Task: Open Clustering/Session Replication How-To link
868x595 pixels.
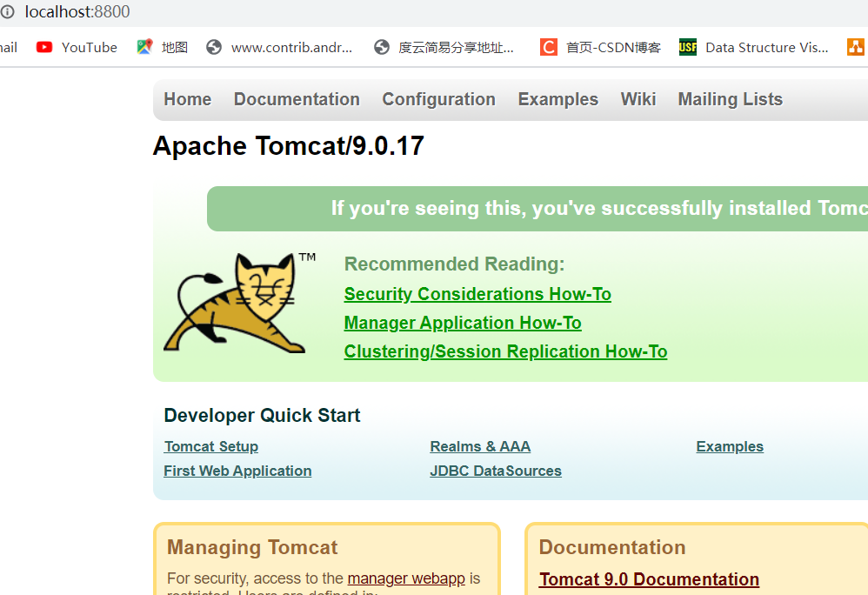Action: 505,351
